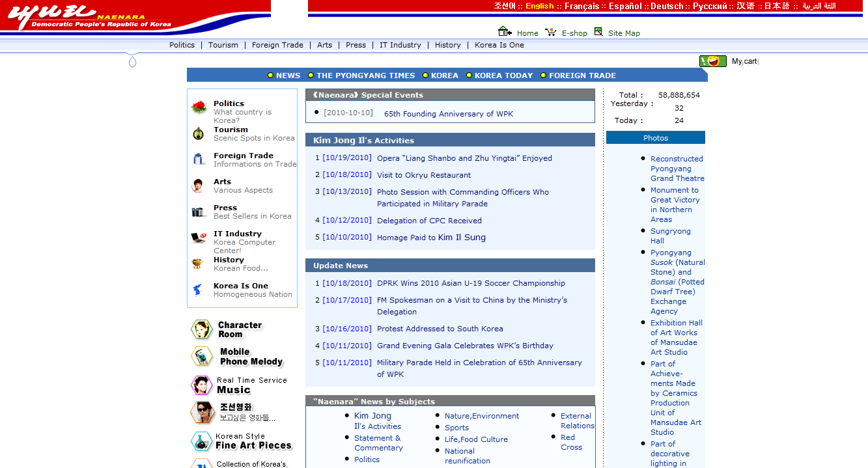Click the IT Industry laptop icon

[x=199, y=238]
